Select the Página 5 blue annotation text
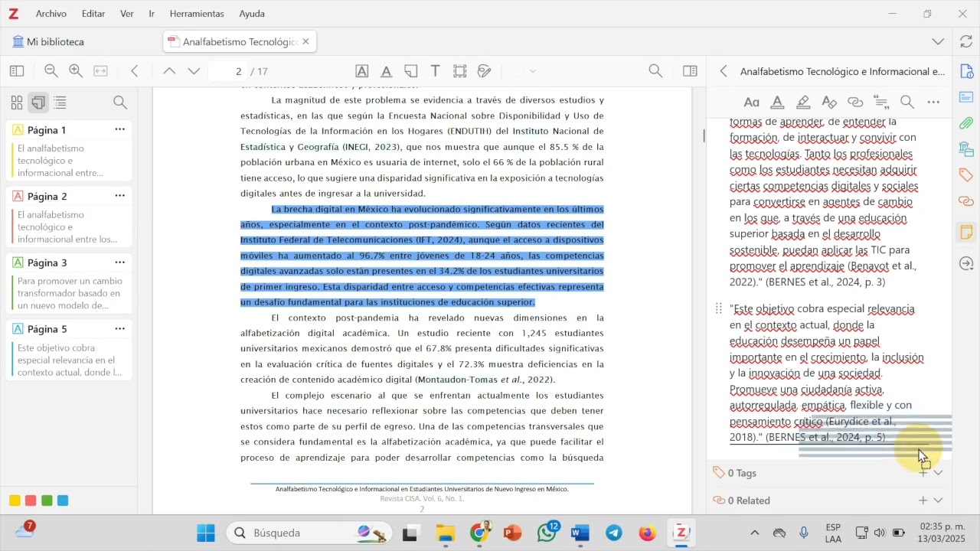Image resolution: width=980 pixels, height=551 pixels. (x=69, y=360)
